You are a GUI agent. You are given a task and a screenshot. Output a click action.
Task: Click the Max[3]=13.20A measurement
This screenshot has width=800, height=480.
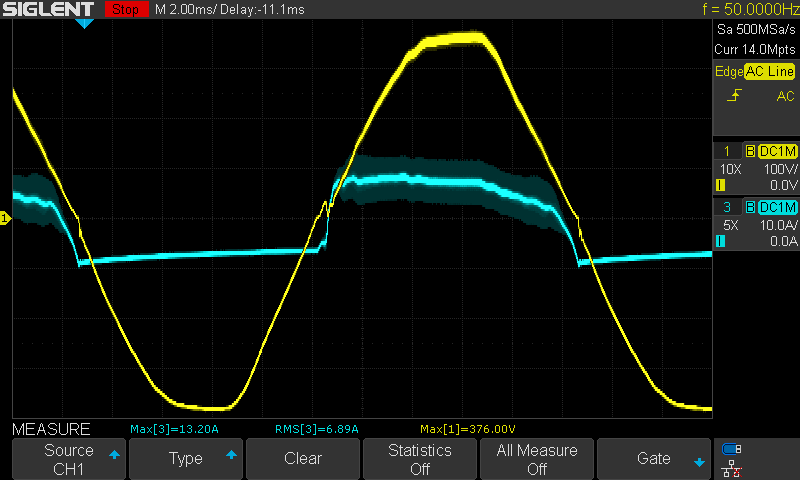point(174,429)
